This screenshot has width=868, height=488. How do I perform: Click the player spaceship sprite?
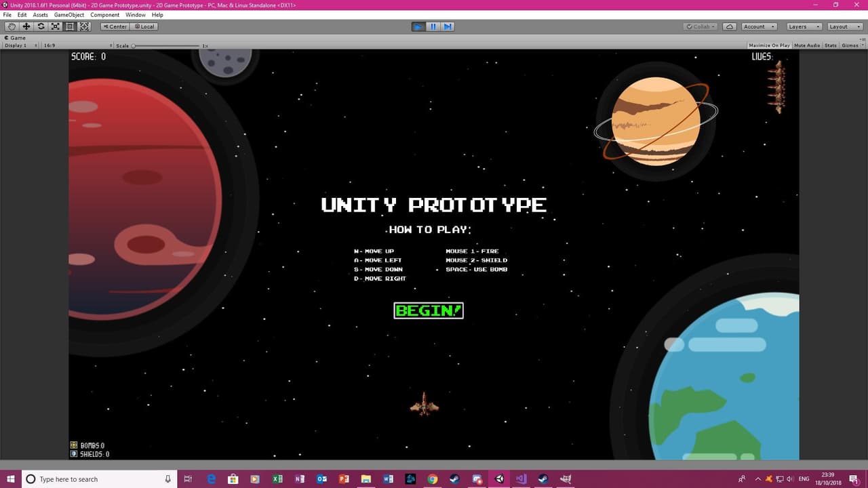tap(425, 403)
